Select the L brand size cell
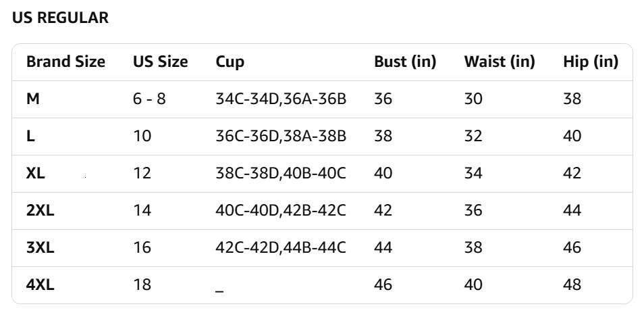Viewport: 644px width, 317px height. pyautogui.click(x=31, y=137)
